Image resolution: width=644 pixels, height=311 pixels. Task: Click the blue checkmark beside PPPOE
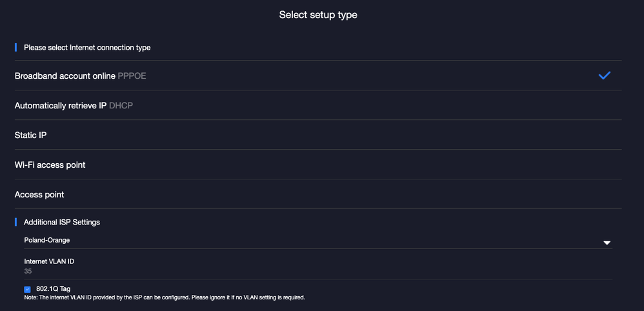click(x=604, y=75)
